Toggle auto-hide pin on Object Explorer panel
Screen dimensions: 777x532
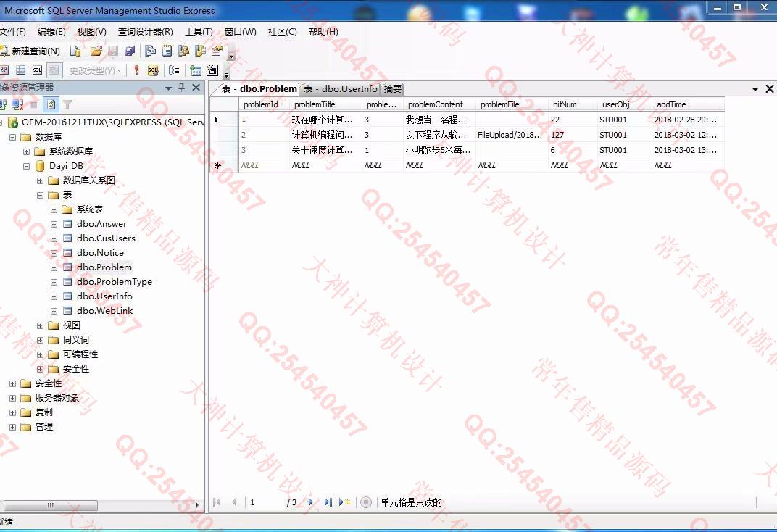click(182, 88)
